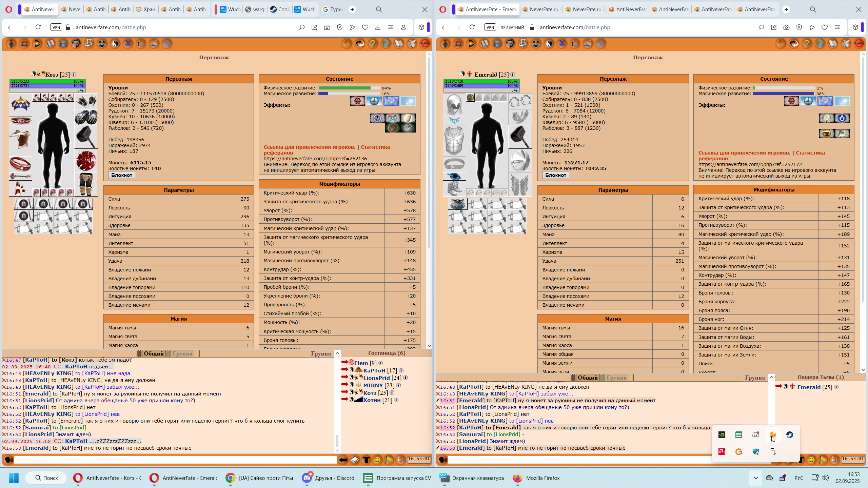Switch to Общий chat tab, left window

coord(154,353)
